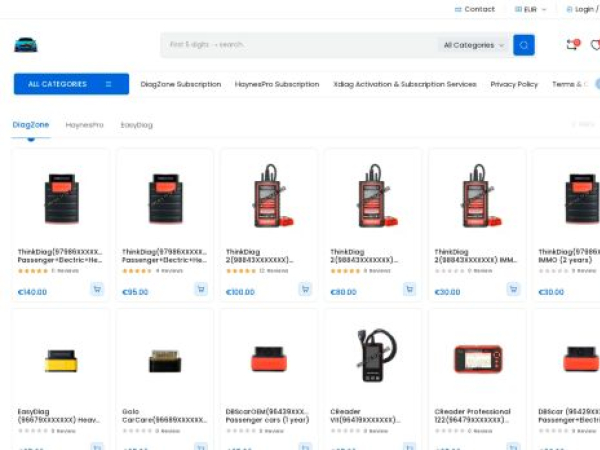Click the Golo CarCare product image
Screen dimensions: 600x450
tap(165, 360)
